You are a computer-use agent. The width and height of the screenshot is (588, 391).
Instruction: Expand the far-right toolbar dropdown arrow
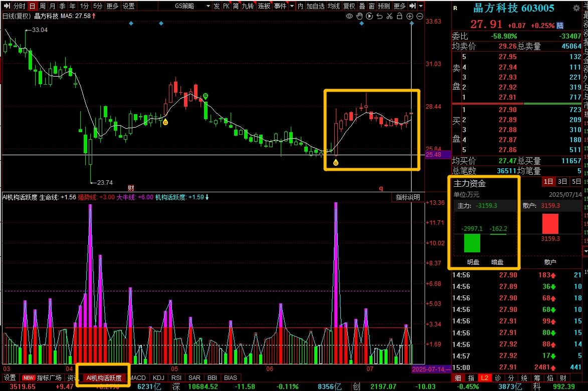(x=421, y=6)
